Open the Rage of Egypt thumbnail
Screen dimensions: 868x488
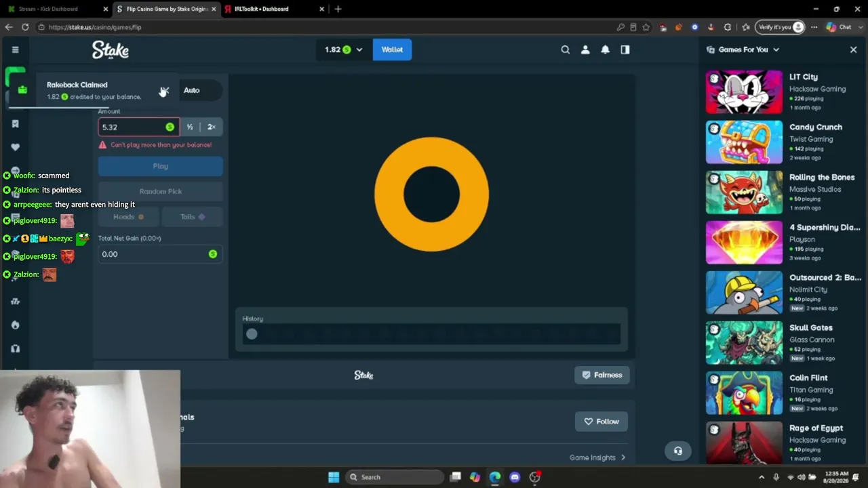click(744, 443)
